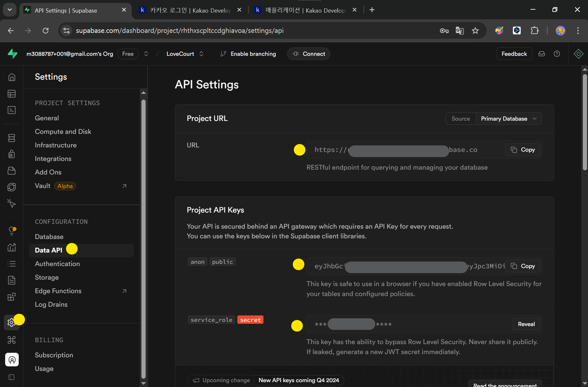Click the Supabase logo
This screenshot has width=588, height=387.
(x=13, y=54)
